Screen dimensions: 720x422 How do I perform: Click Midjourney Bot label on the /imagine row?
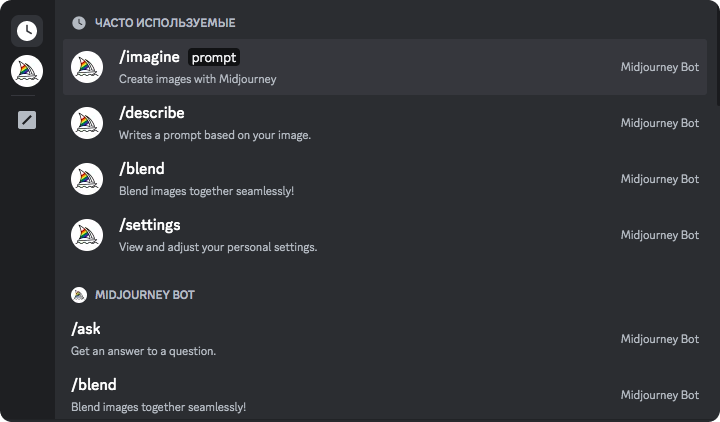[x=659, y=67]
